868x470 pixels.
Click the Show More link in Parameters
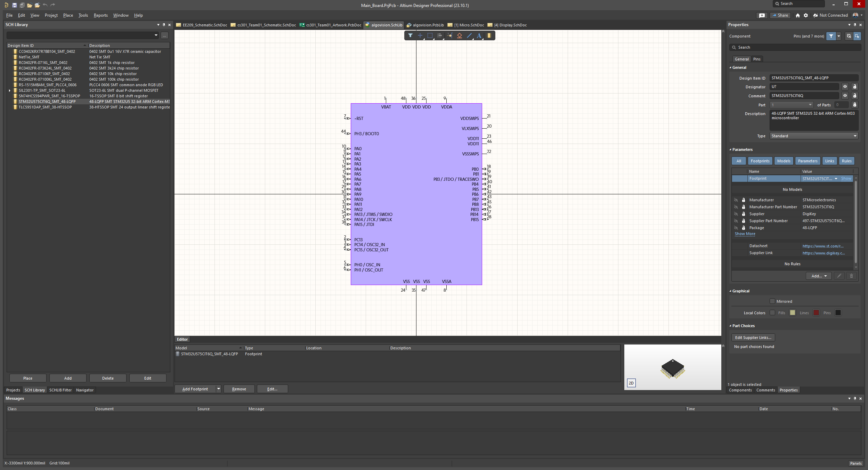745,234
